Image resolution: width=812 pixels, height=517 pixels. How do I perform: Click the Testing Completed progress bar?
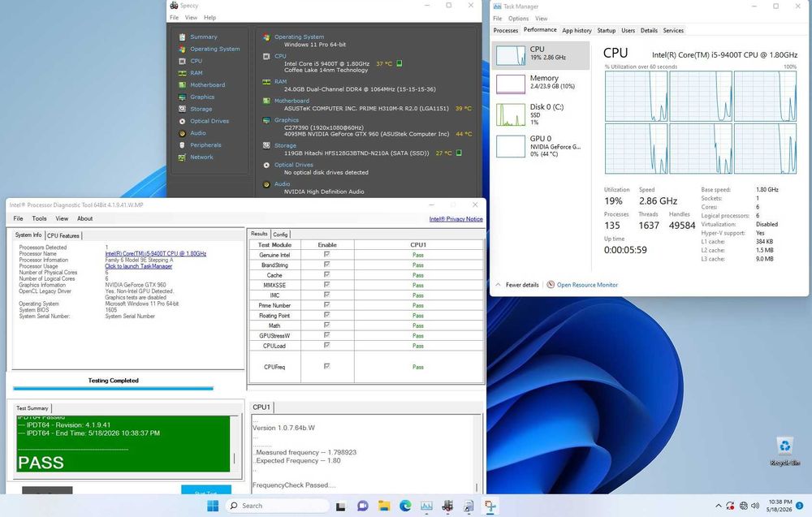click(x=113, y=388)
